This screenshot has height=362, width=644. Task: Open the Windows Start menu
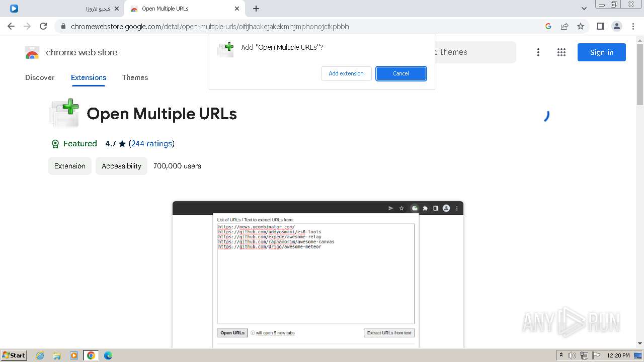[14, 355]
